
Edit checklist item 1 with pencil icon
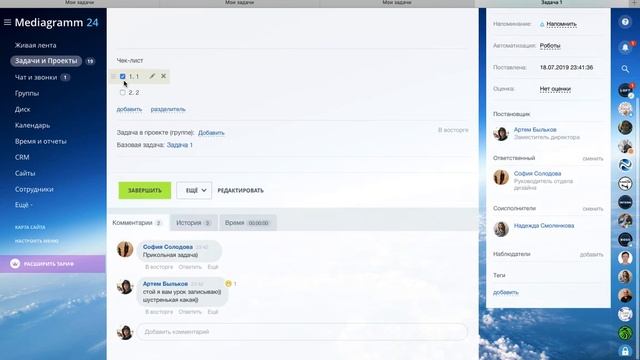pos(152,76)
